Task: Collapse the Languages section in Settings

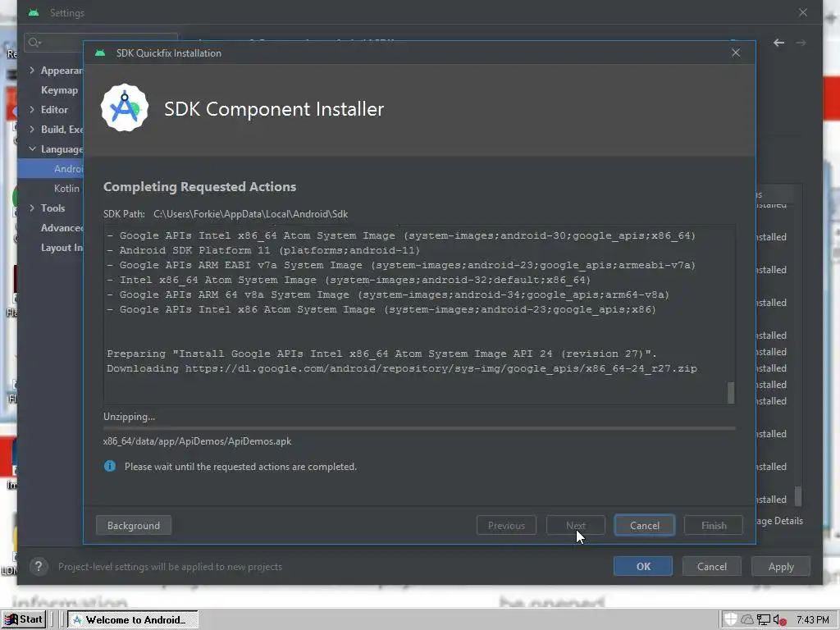Action: point(32,149)
